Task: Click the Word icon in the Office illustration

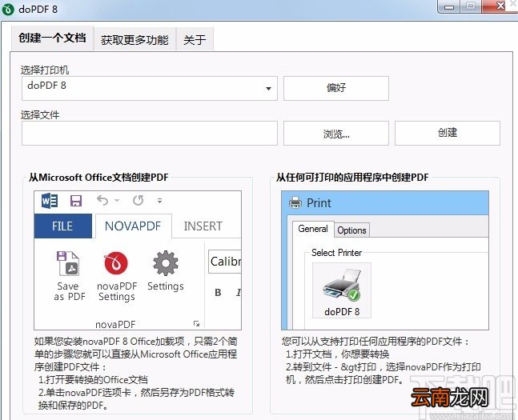Action: 50,201
